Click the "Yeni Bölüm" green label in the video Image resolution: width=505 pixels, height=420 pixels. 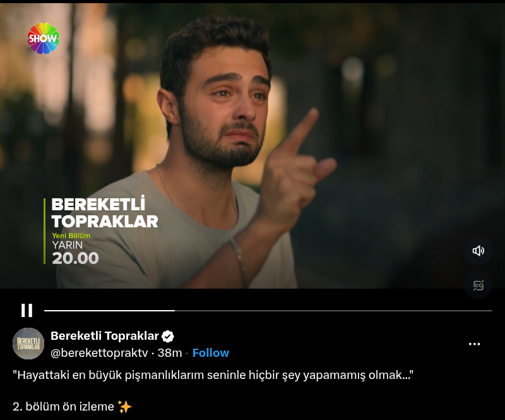coord(71,236)
